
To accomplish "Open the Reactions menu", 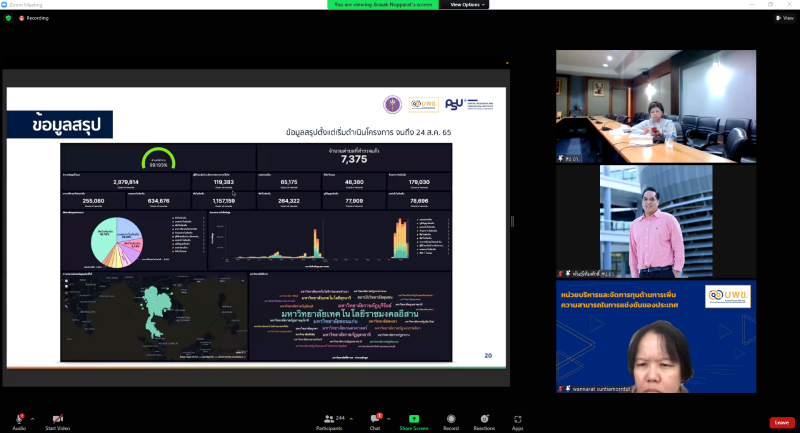I will pyautogui.click(x=485, y=418).
